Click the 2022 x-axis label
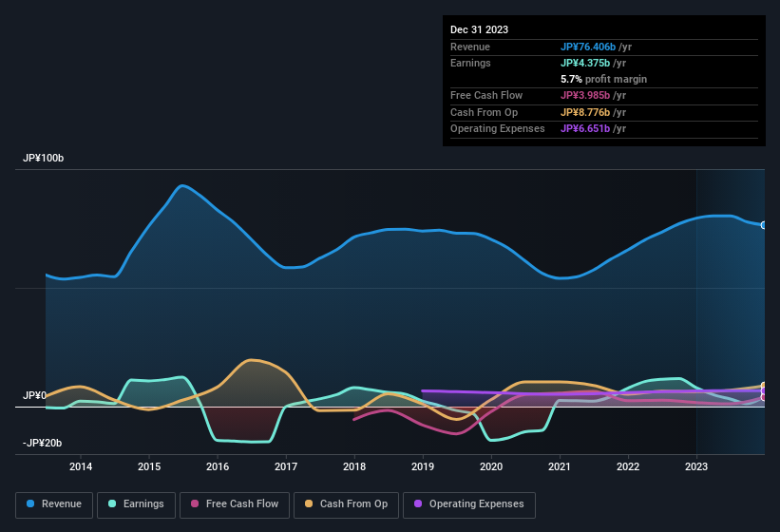Viewport: 780px width, 532px height. [x=628, y=466]
